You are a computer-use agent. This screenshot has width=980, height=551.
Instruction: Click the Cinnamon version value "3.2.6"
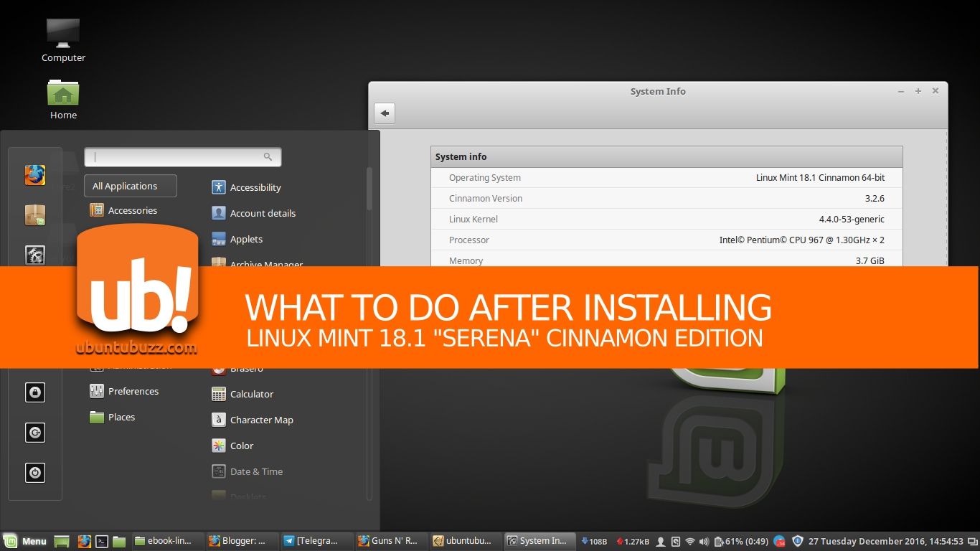point(875,199)
